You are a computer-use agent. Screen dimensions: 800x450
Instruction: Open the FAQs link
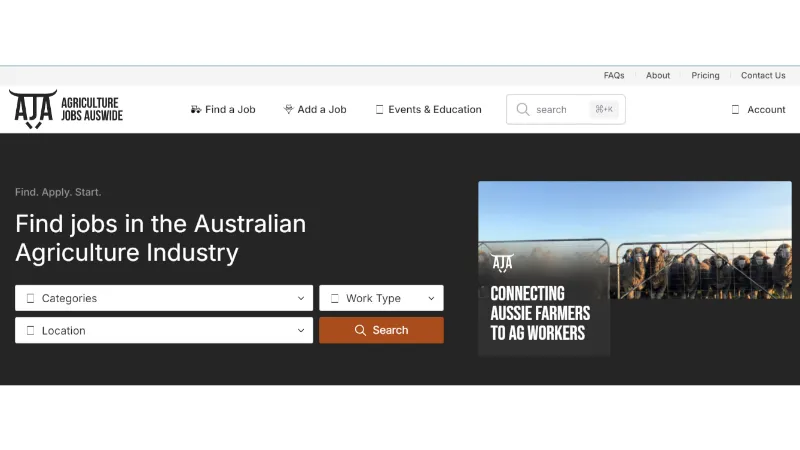point(614,76)
